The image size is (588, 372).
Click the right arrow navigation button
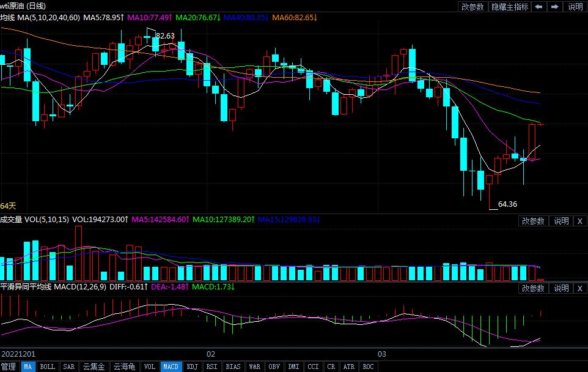(x=555, y=7)
